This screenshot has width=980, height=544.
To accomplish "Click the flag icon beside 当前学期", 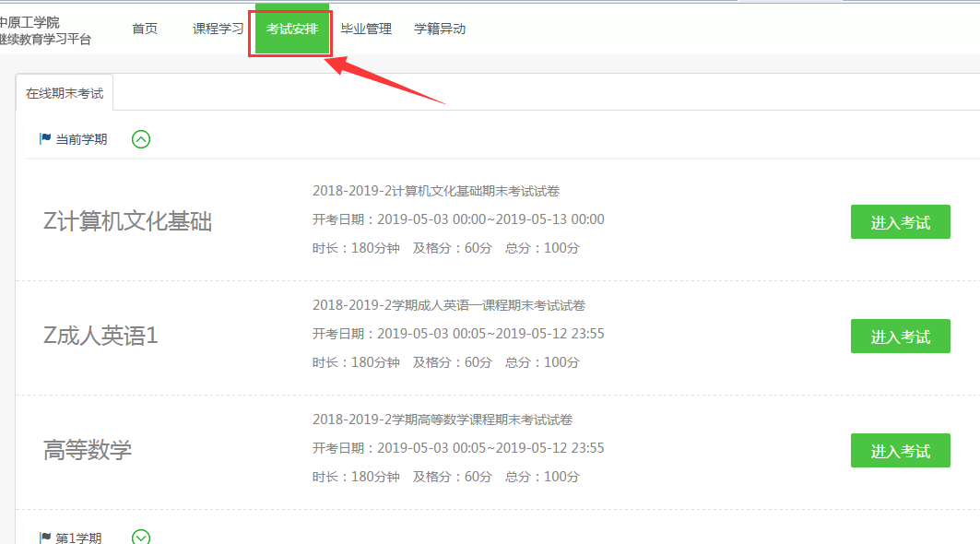I will [45, 139].
